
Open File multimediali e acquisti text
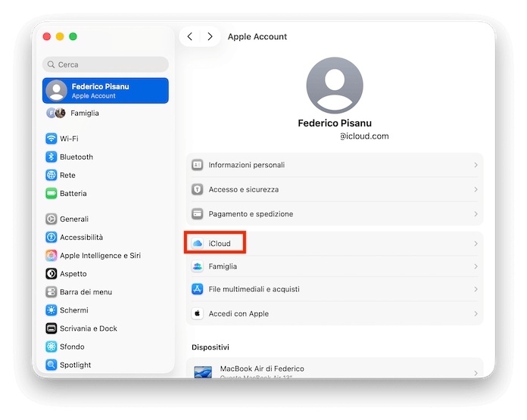(254, 289)
